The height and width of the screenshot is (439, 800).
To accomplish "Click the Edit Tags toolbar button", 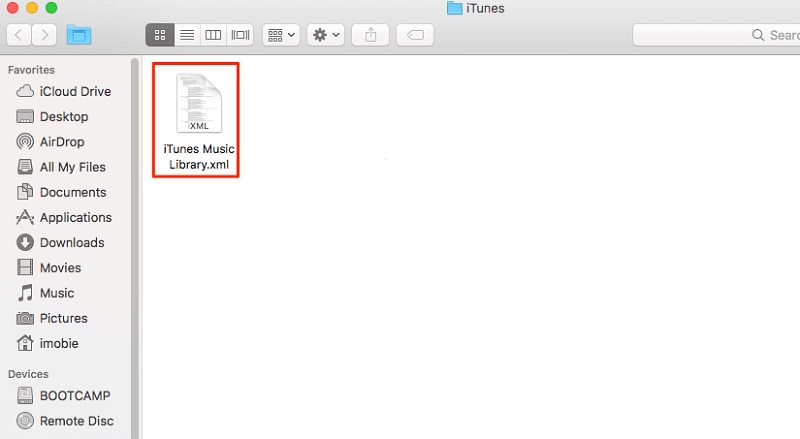I will [415, 35].
